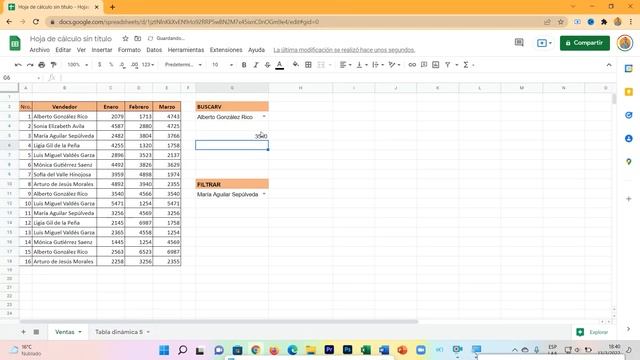Click the Insert comment icon
This screenshot has width=640, height=360.
424,65
